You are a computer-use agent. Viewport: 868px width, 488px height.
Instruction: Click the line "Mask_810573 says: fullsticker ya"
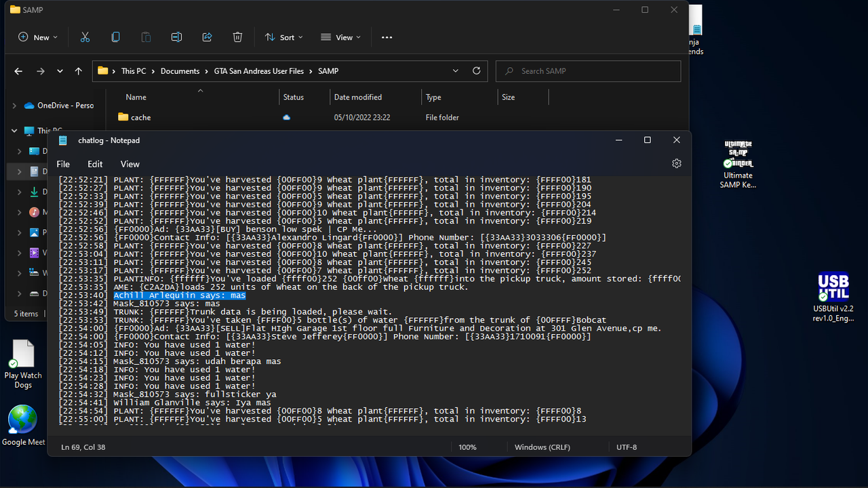(195, 394)
